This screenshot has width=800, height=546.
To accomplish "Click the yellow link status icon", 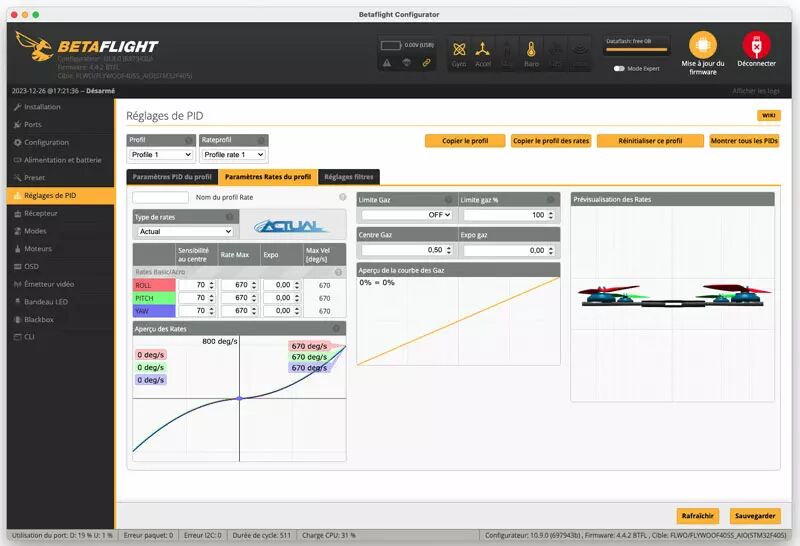I will (x=426, y=63).
